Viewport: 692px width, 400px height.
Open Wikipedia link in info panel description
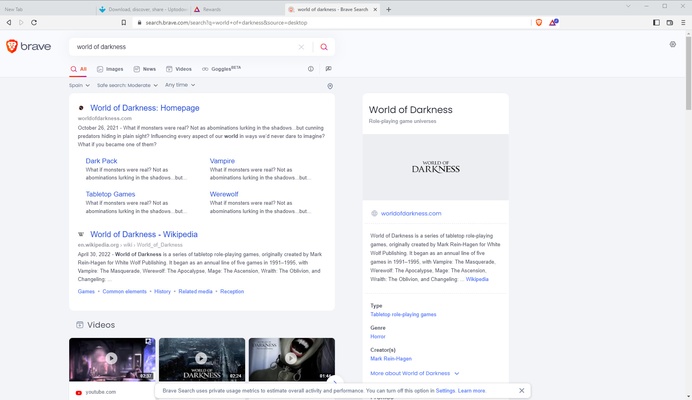(477, 279)
